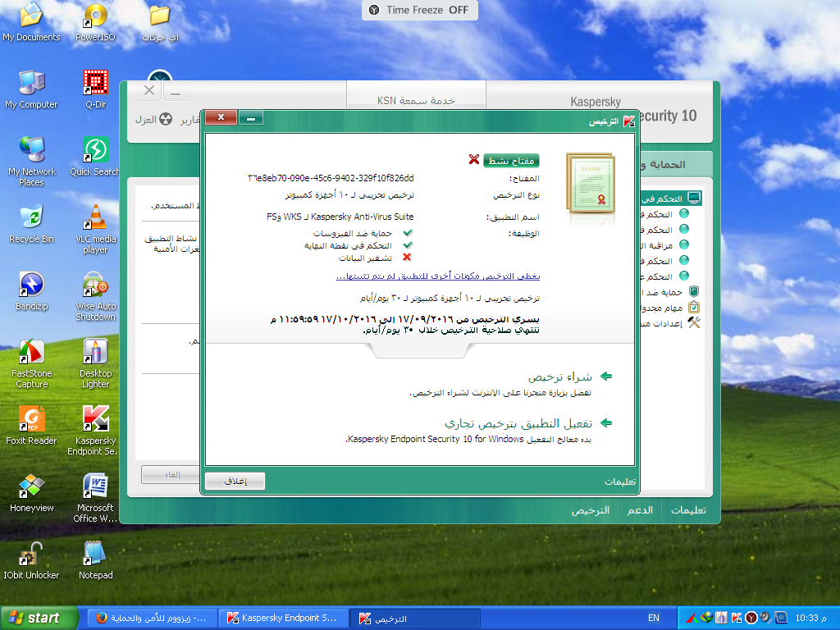Viewport: 840px width, 630px height.
Task: Open link about other components license covers
Action: [x=438, y=276]
